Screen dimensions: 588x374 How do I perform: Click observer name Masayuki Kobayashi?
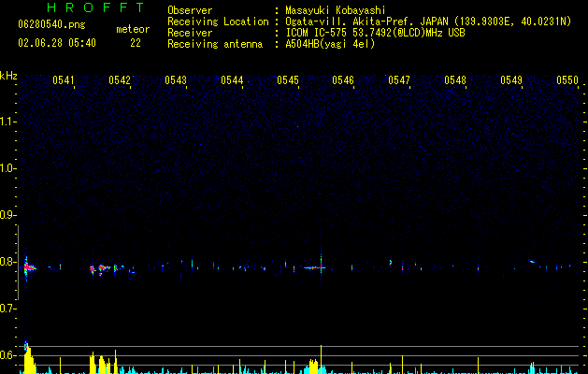[x=336, y=10]
